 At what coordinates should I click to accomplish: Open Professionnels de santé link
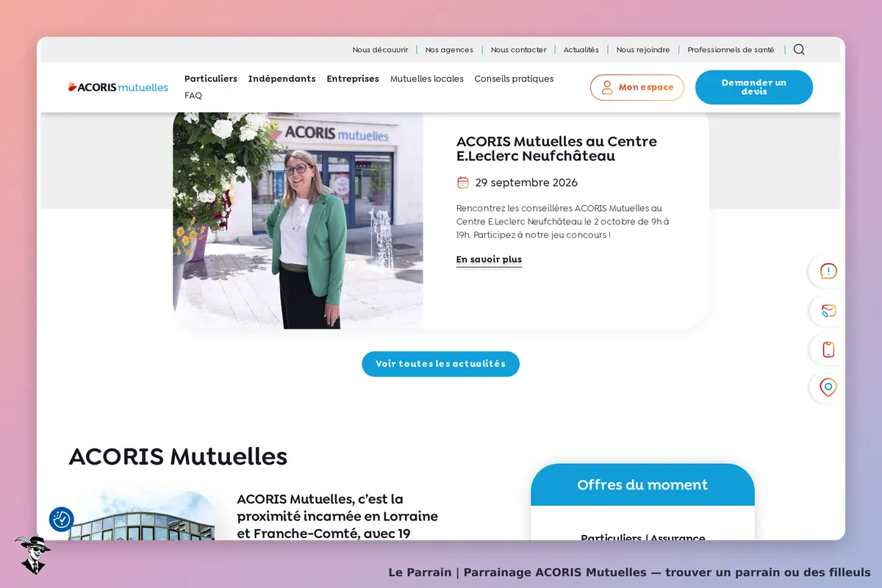[x=731, y=50]
